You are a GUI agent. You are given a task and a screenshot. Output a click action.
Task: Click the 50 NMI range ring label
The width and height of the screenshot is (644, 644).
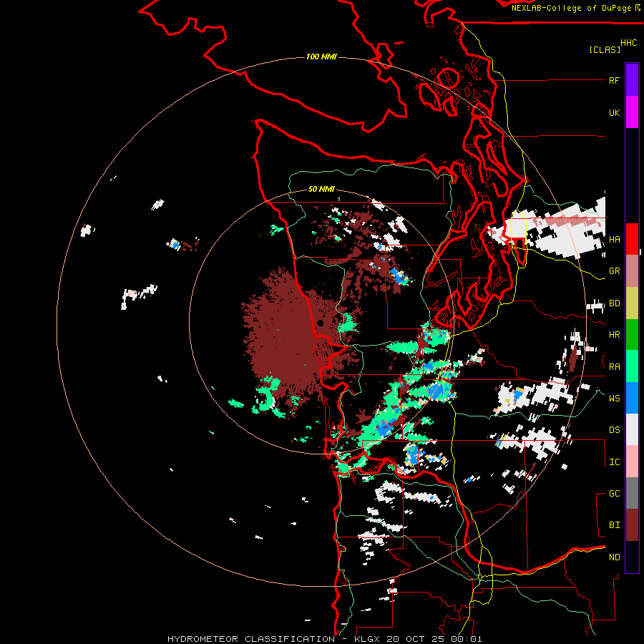coord(321,190)
